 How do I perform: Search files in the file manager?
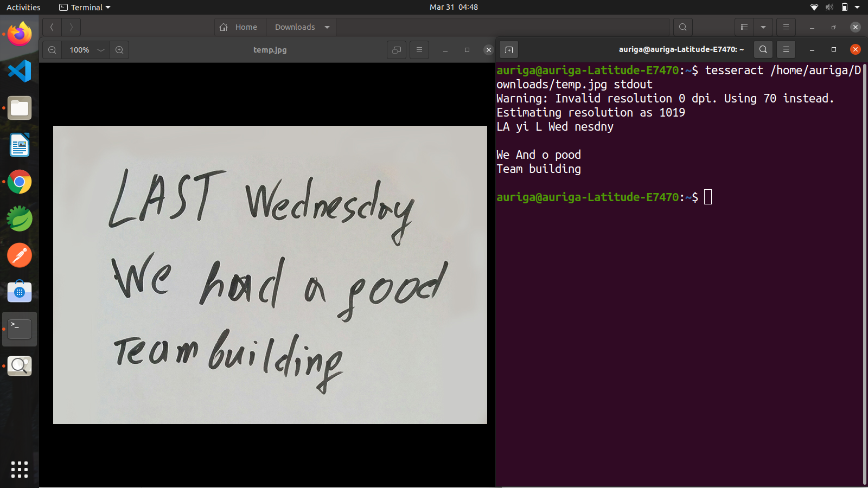pos(682,27)
